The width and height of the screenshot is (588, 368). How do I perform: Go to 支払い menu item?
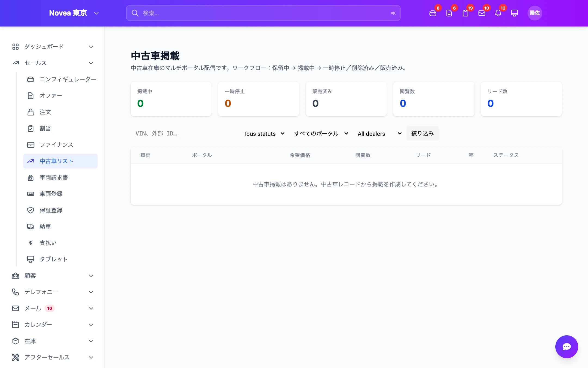coord(60,243)
